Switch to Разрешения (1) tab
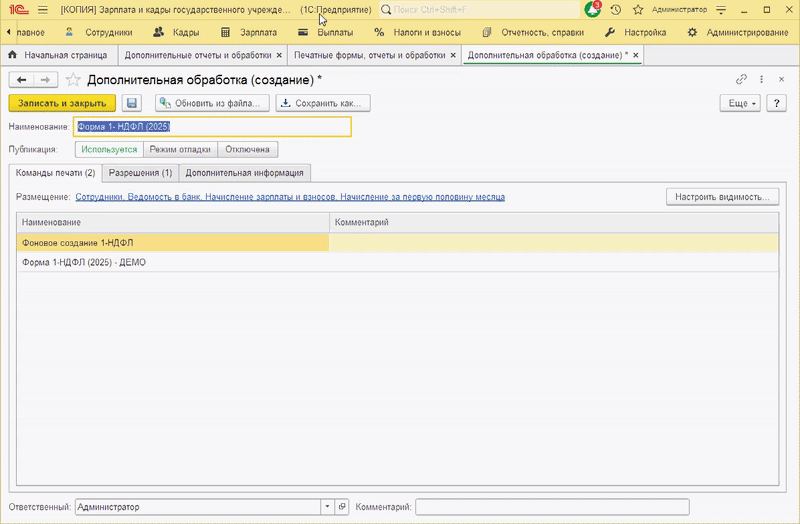Image resolution: width=800 pixels, height=524 pixels. [x=140, y=172]
